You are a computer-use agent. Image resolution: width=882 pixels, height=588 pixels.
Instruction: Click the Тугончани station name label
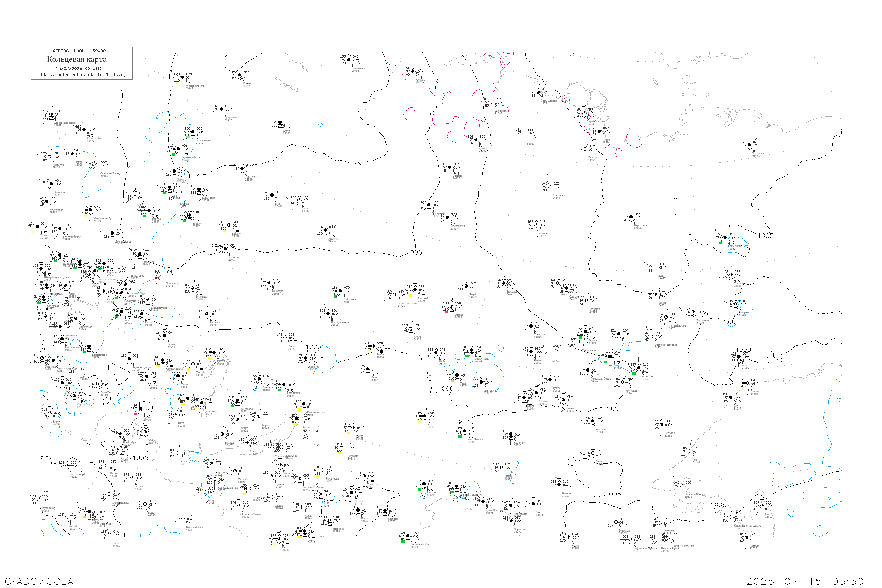coord(251,177)
